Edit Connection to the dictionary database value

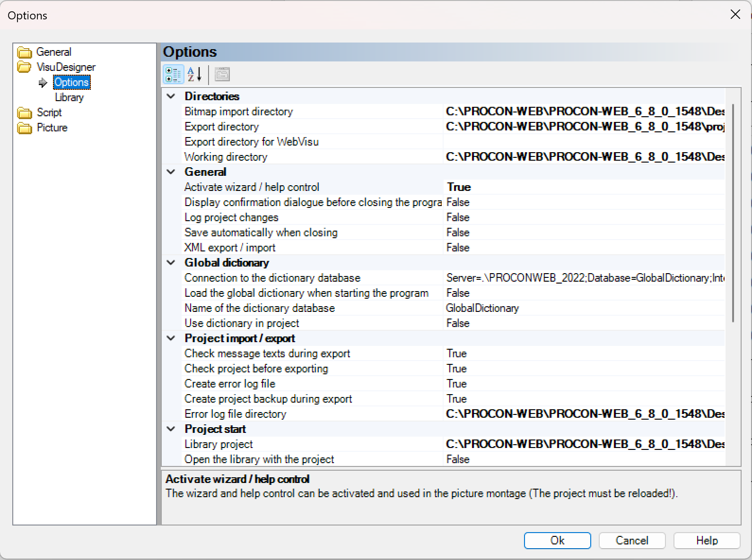pyautogui.click(x=584, y=278)
